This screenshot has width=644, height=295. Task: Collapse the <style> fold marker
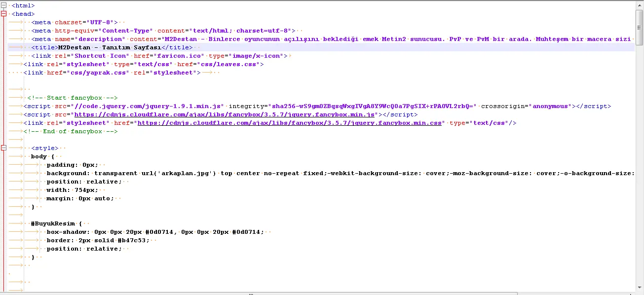click(3, 148)
